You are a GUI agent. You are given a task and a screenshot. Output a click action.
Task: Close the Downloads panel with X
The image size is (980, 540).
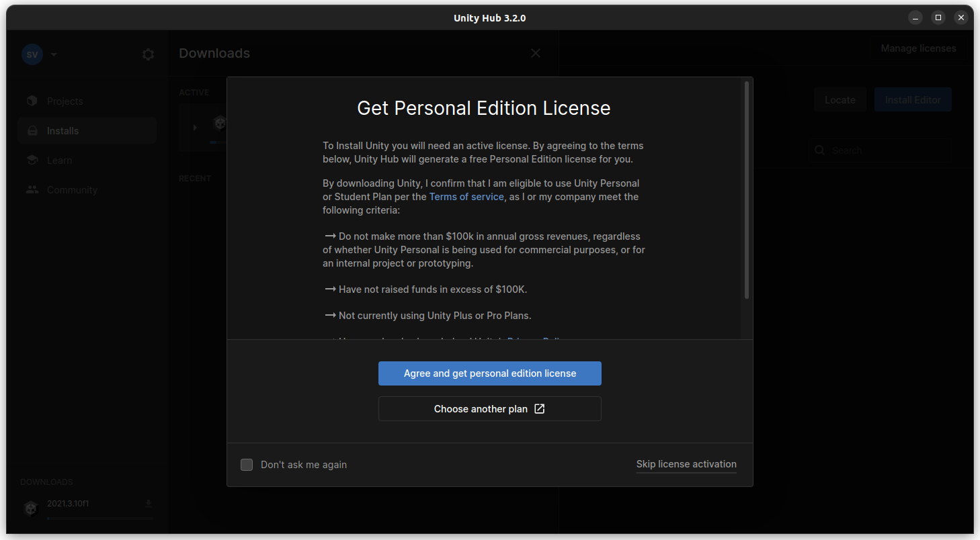(x=535, y=53)
